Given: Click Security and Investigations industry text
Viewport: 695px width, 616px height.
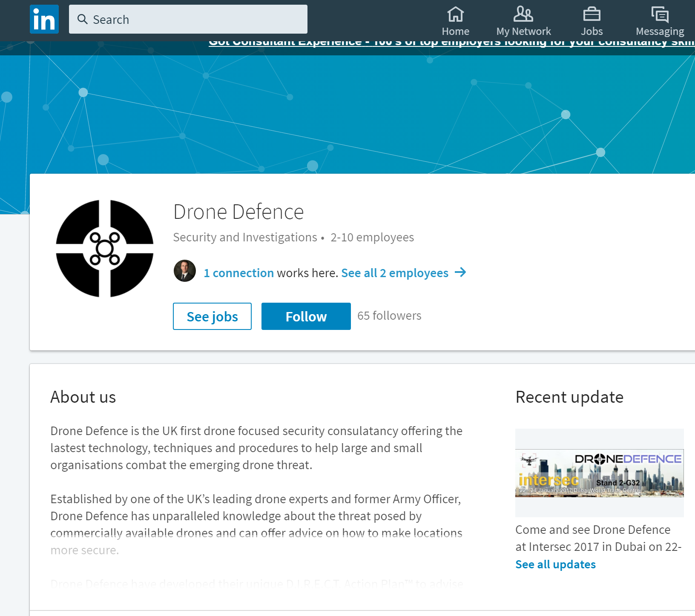Looking at the screenshot, I should click(x=245, y=237).
